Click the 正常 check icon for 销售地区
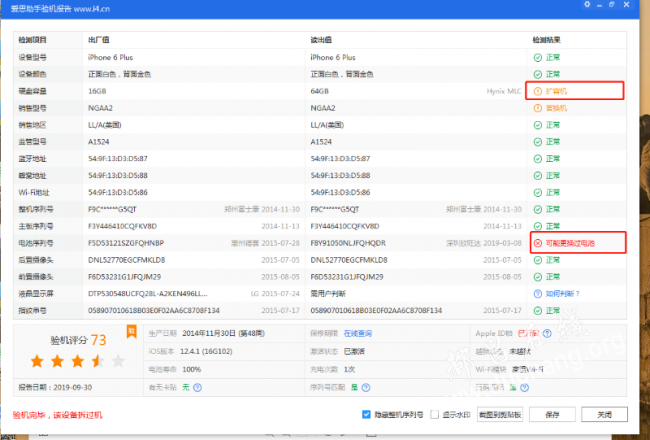 [538, 125]
